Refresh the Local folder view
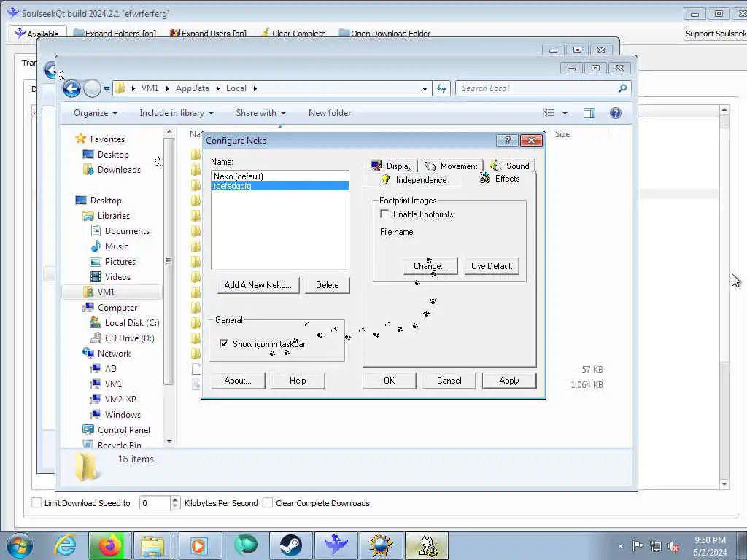747x560 pixels. pos(441,88)
